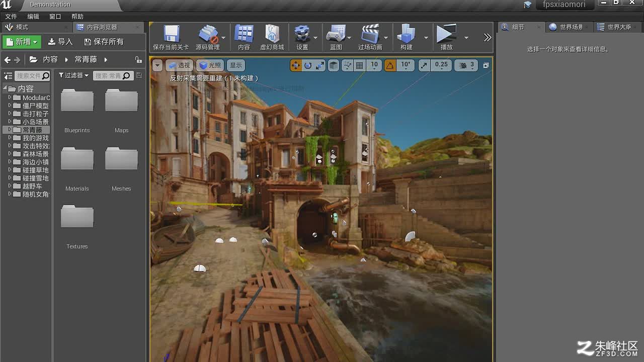This screenshot has width=644, height=362.
Task: Open scale snap value 0.25 dropdown
Action: [441, 65]
